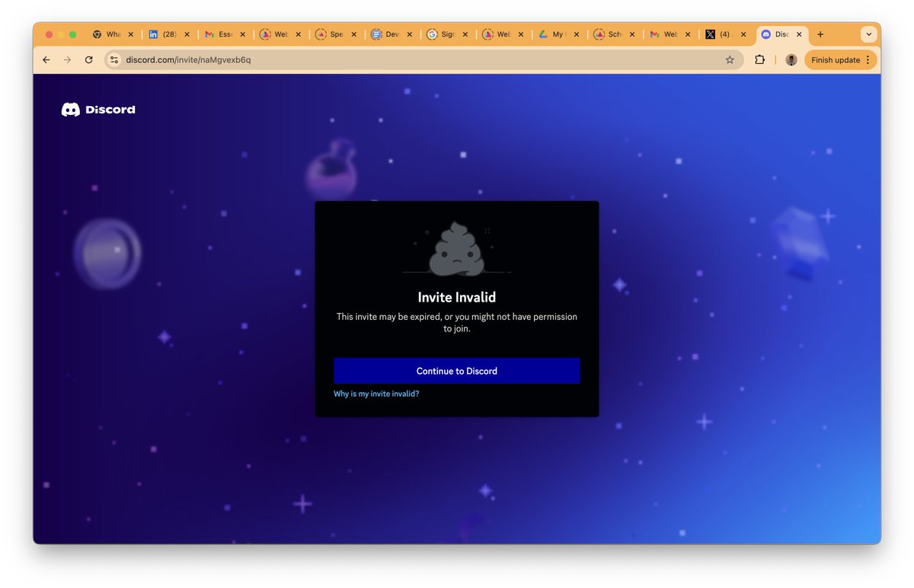
Task: Bookmark this page with the star icon
Action: click(730, 60)
